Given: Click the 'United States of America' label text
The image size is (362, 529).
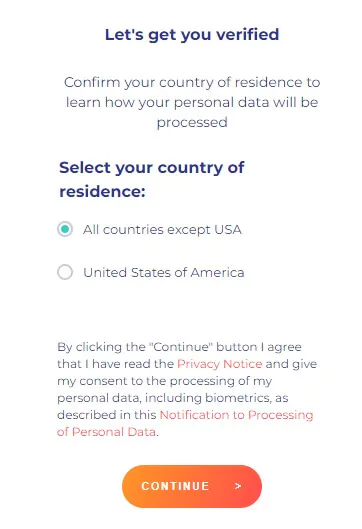Looking at the screenshot, I should (x=164, y=273).
